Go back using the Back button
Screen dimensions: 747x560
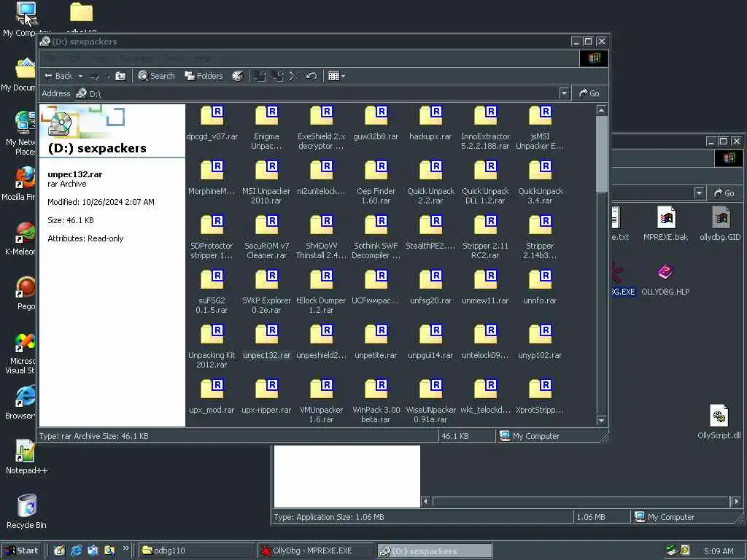tap(58, 76)
